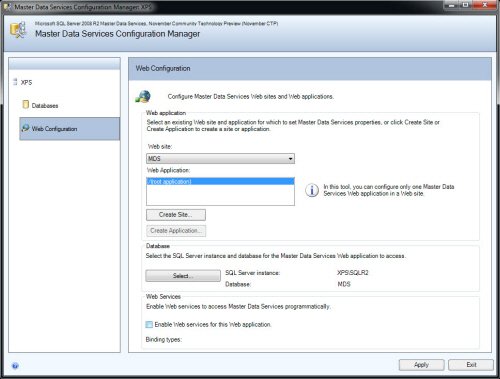Image resolution: width=500 pixels, height=379 pixels.
Task: Click the Apply button
Action: click(x=421, y=365)
